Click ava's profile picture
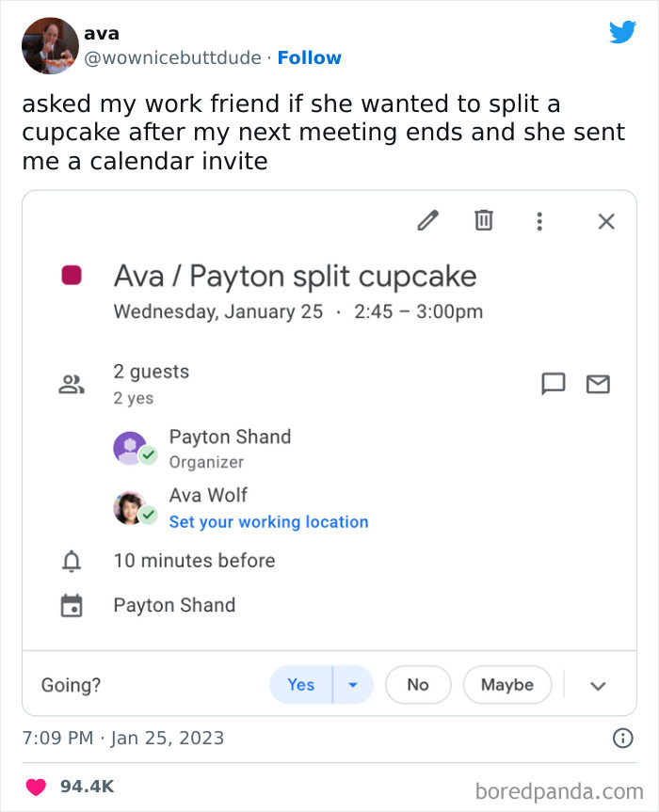 tap(50, 46)
